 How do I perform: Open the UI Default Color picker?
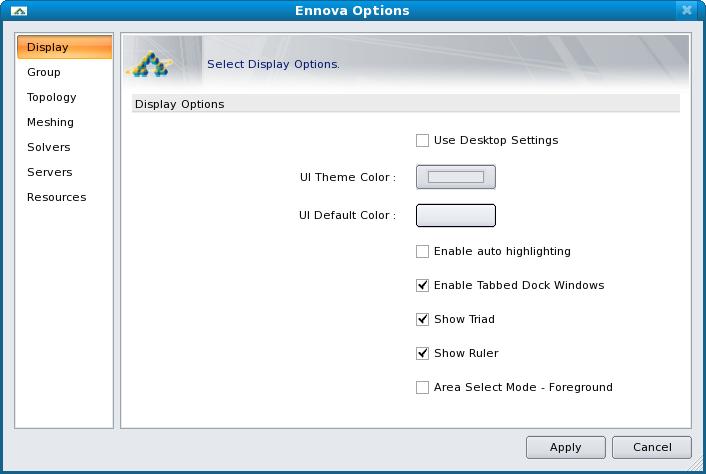click(456, 215)
